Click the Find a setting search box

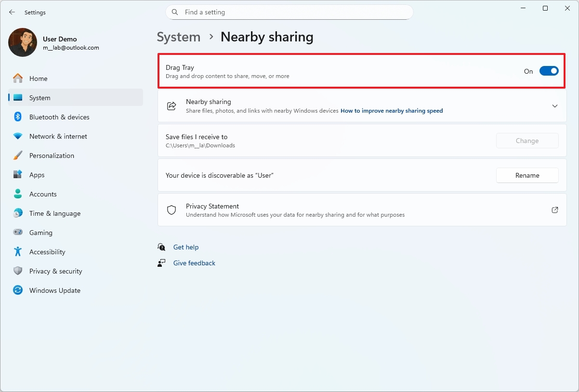click(289, 12)
